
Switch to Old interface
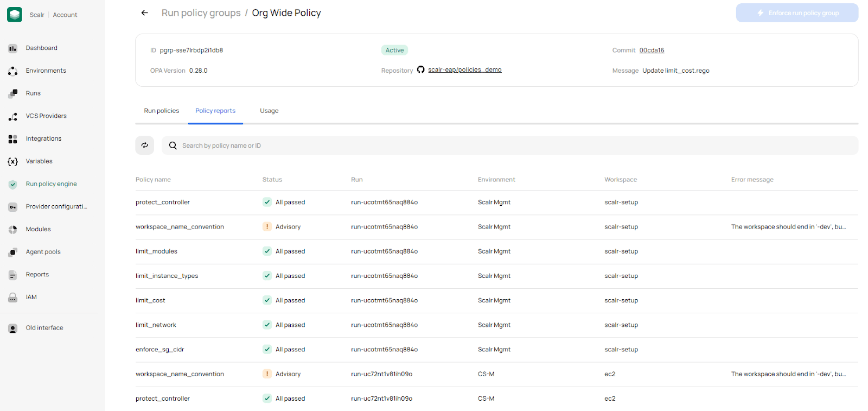pyautogui.click(x=44, y=328)
